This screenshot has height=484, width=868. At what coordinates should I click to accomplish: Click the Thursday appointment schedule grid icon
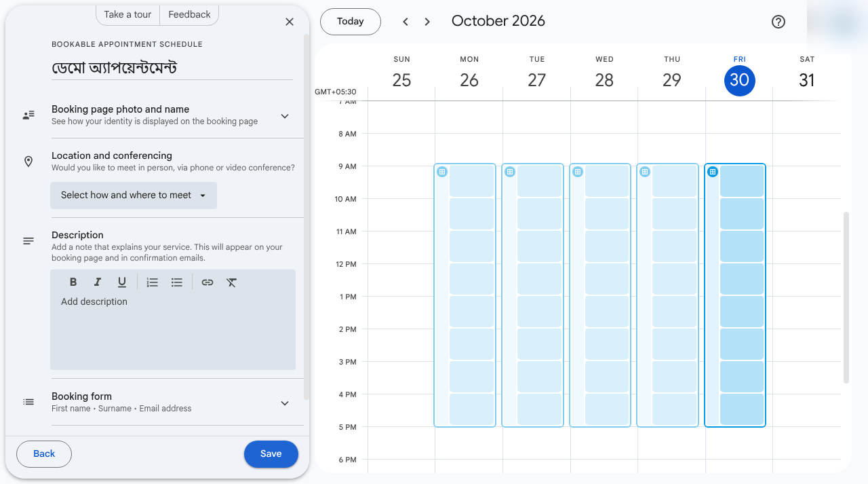click(x=645, y=172)
